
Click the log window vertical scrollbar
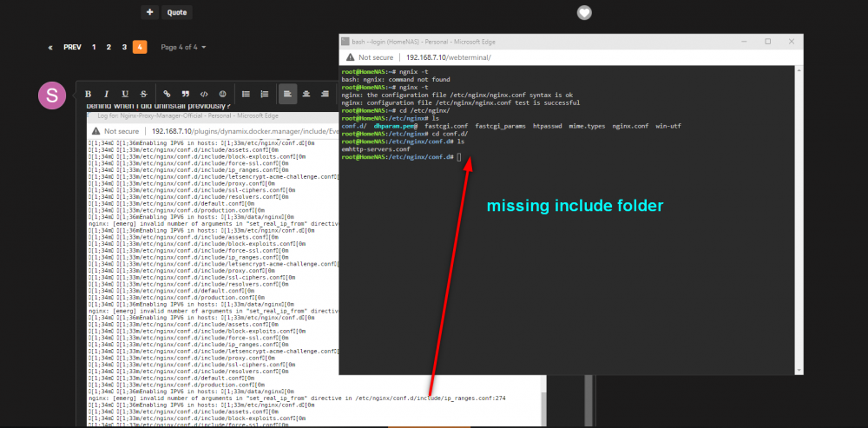coord(542,401)
